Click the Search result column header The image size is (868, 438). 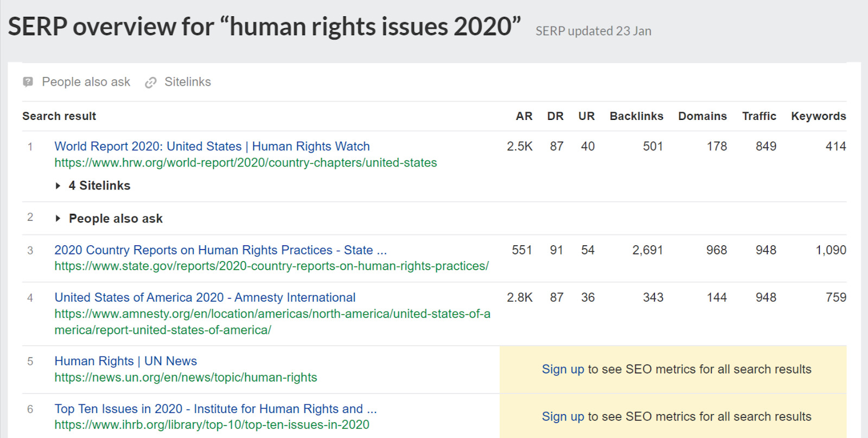click(59, 116)
